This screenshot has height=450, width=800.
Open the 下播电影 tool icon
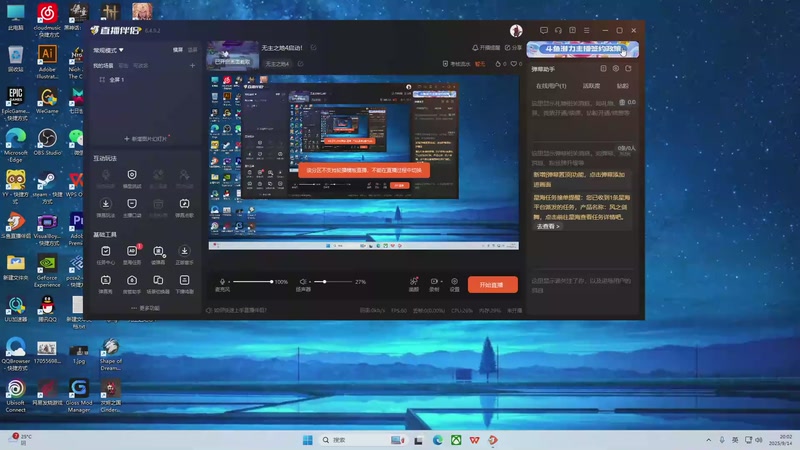tap(184, 280)
